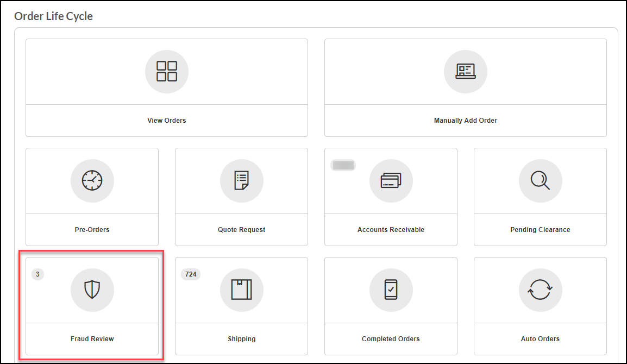Screen dimensions: 627x364
Task: Click the Quote Request document icon
Action: (242, 181)
